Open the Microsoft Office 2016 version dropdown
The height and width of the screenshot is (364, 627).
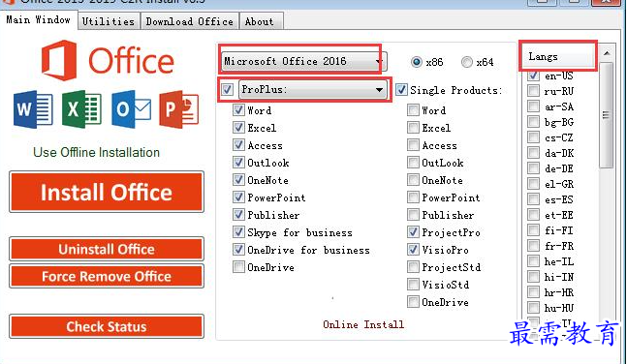point(304,62)
